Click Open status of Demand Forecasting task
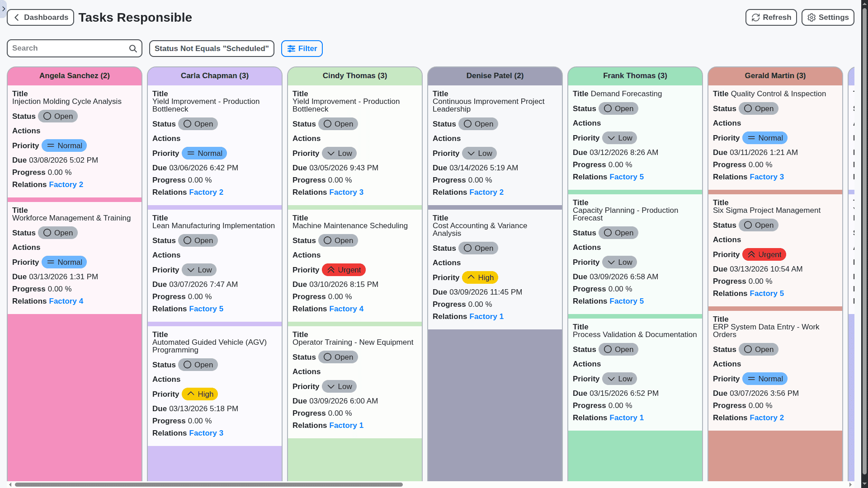This screenshot has height=488, width=868. 618,109
